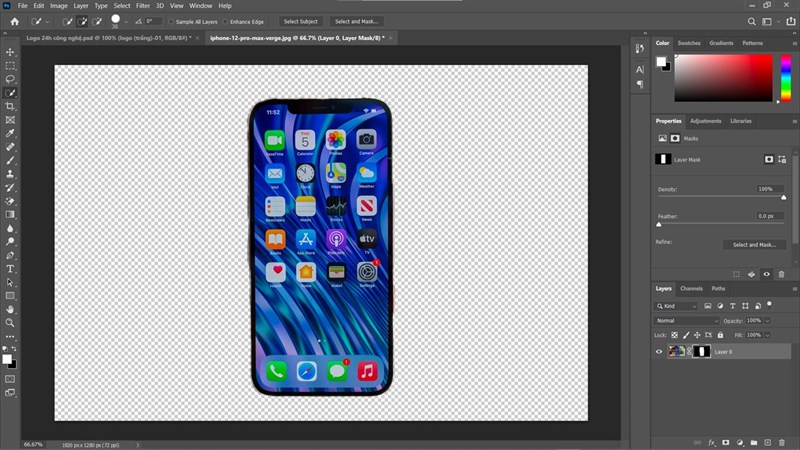Select the Dodge tool
The image size is (800, 450).
[10, 242]
